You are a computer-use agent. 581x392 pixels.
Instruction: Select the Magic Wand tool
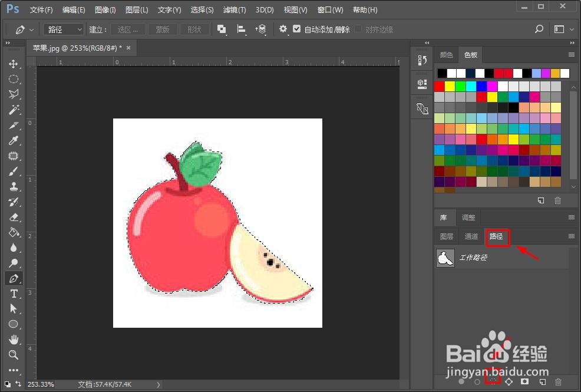pyautogui.click(x=14, y=110)
